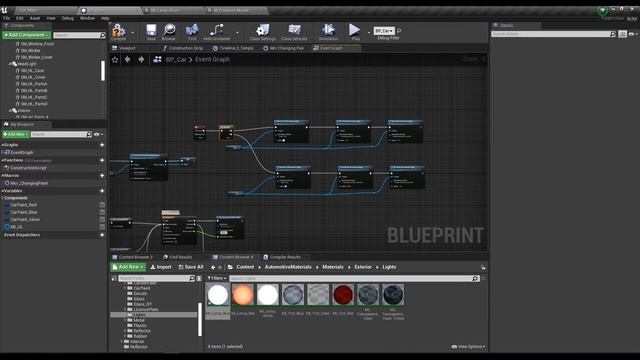Screen dimensions: 640x360
Task: Add event dispatcher with plus icon
Action: tap(102, 235)
